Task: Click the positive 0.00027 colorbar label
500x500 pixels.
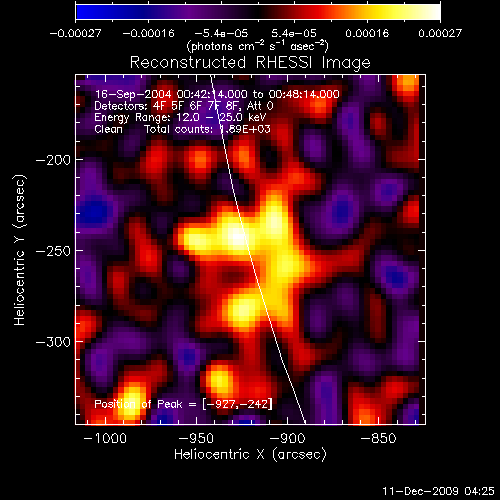Action: pos(440,33)
